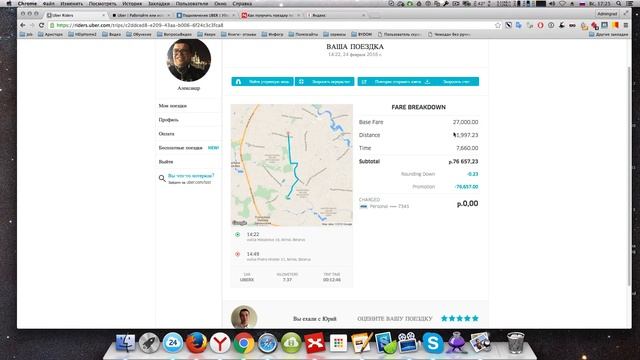Open green cloud app in Dock
The height and width of the screenshot is (360, 640).
[x=291, y=343]
